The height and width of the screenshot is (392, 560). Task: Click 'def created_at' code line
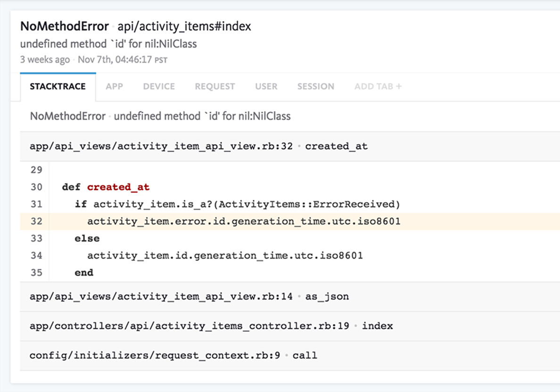coord(106,187)
